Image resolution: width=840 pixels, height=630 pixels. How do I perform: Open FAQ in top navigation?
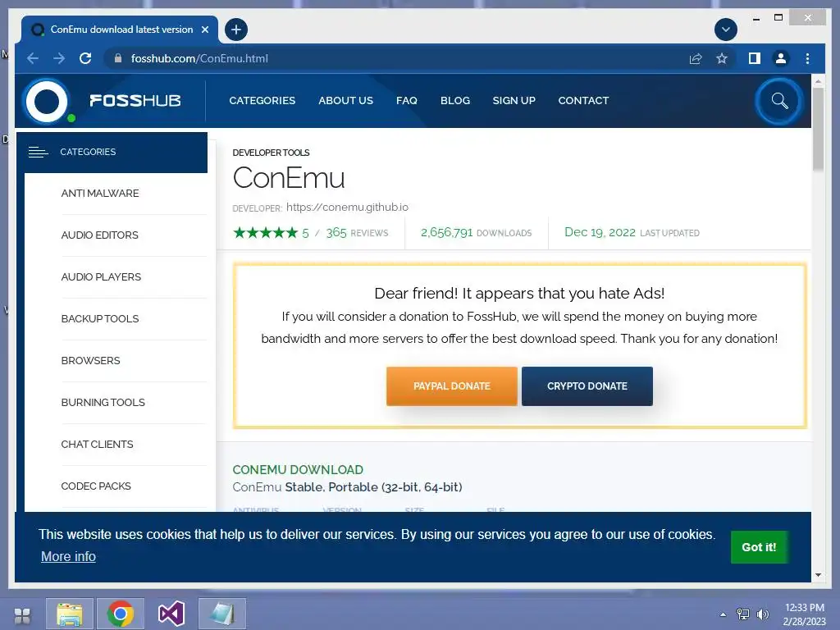click(x=407, y=101)
